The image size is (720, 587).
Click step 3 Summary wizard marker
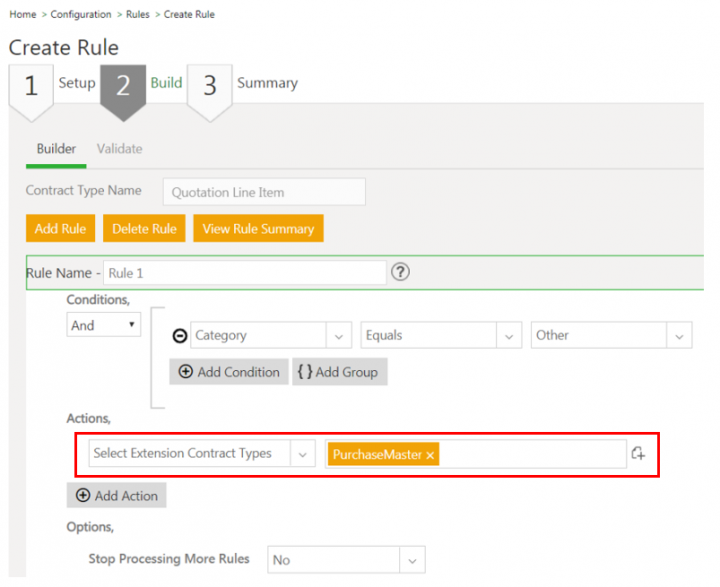210,87
